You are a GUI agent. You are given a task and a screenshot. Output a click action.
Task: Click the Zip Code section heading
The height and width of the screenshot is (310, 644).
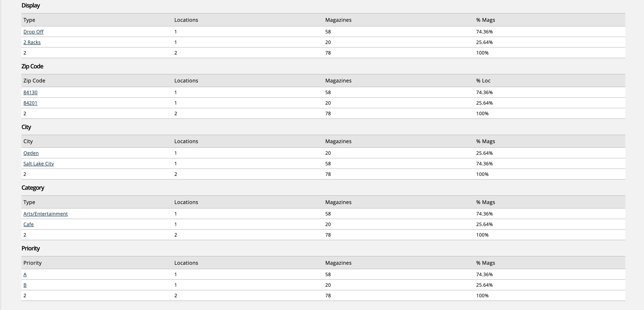tap(32, 66)
